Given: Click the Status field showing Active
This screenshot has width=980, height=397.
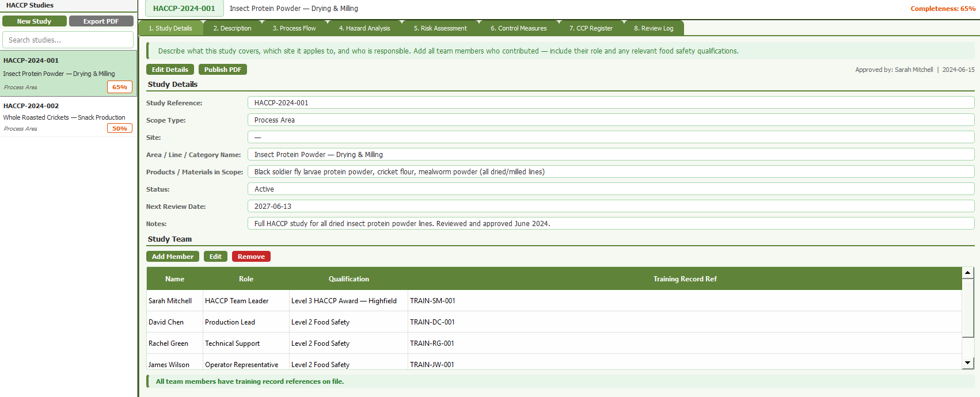Looking at the screenshot, I should coord(611,189).
